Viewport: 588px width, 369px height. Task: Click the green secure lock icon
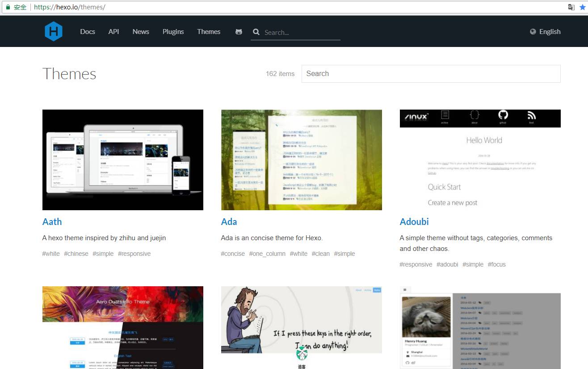8,7
